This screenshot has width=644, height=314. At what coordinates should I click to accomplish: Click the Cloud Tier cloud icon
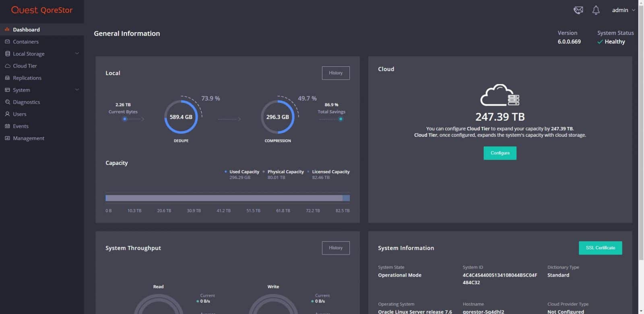7,66
